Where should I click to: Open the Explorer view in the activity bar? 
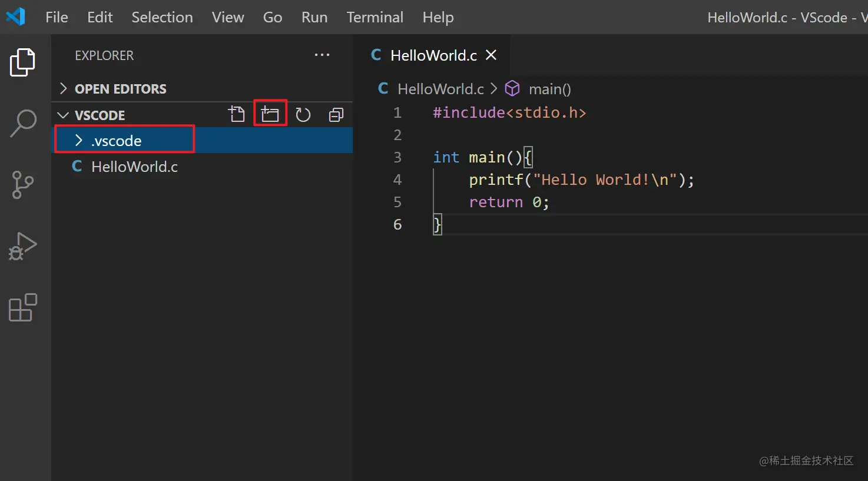click(22, 62)
